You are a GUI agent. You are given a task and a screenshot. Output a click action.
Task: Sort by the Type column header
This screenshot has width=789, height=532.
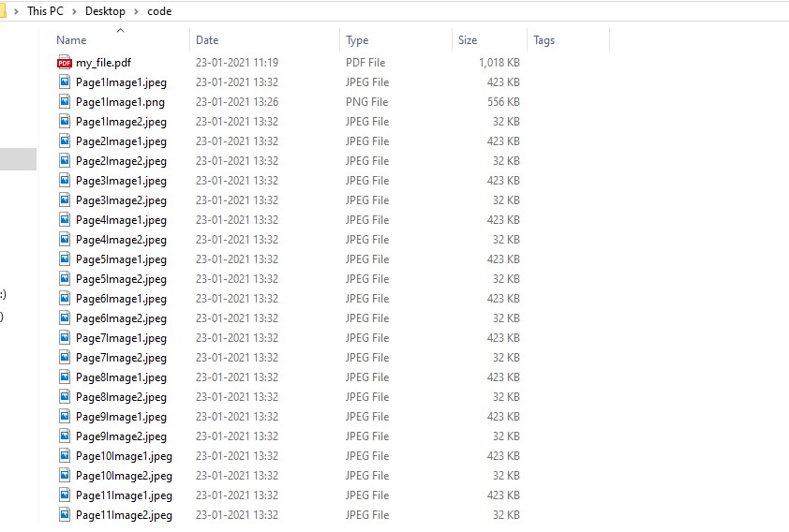point(357,40)
